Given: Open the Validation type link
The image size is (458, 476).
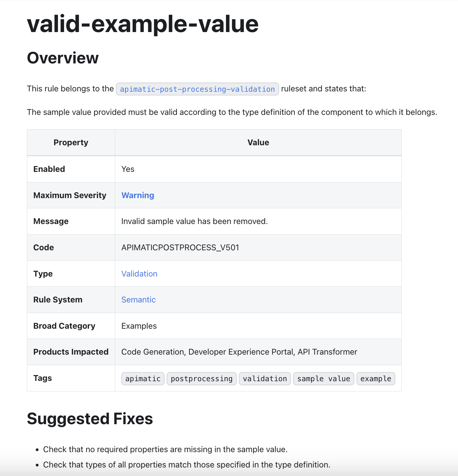Looking at the screenshot, I should pyautogui.click(x=139, y=274).
